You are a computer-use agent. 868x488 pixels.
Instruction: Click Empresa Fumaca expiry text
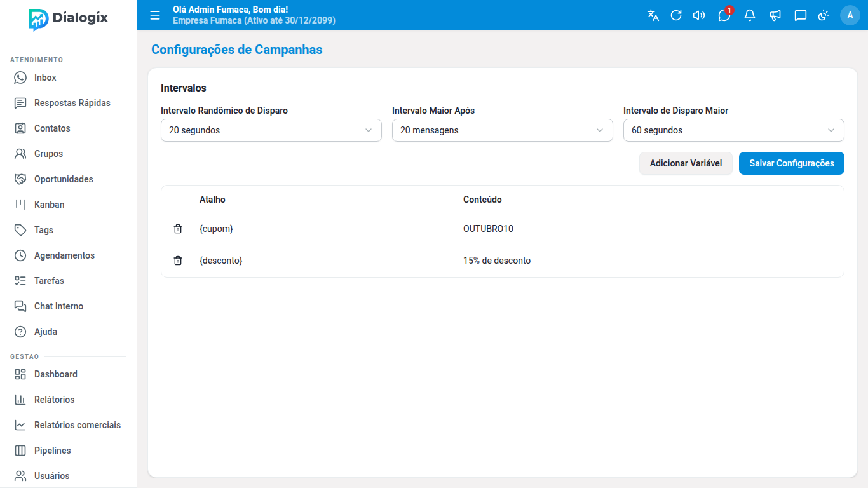point(254,20)
